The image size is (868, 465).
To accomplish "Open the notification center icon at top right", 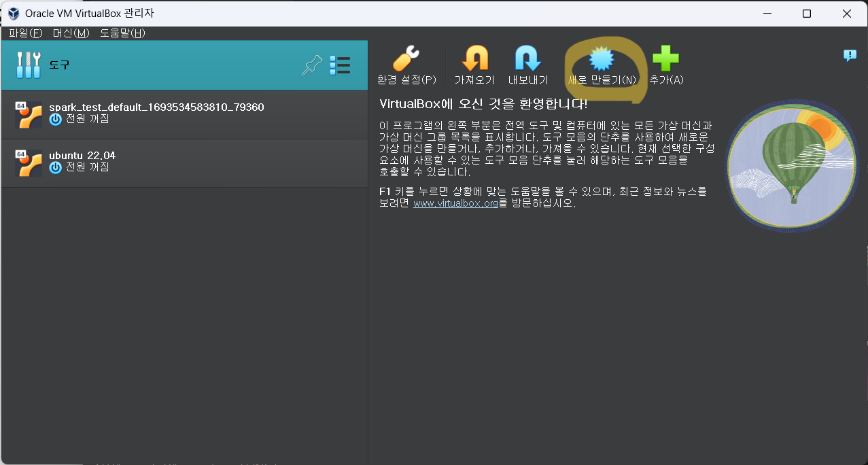I will [x=850, y=56].
